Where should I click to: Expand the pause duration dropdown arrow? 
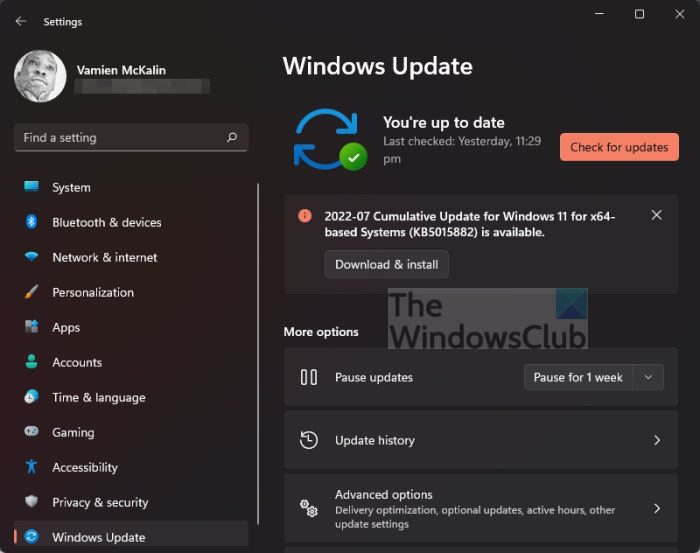tap(648, 378)
